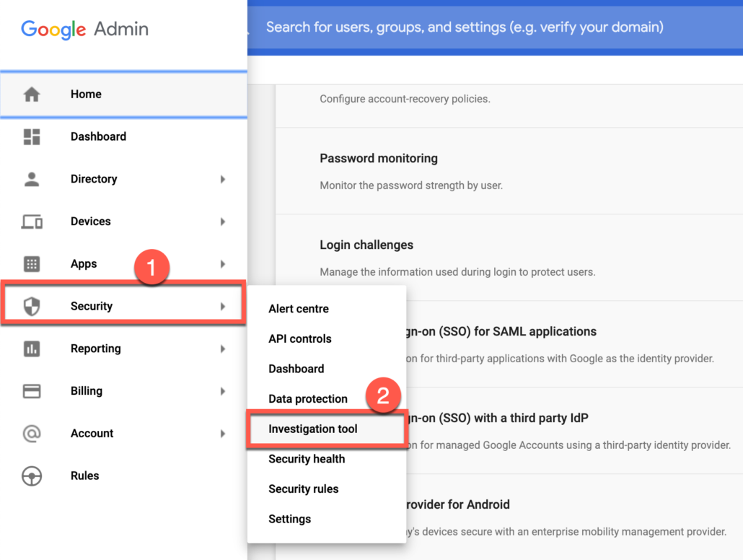743x560 pixels.
Task: Click 'Manage the information used during login' text
Action: point(457,272)
